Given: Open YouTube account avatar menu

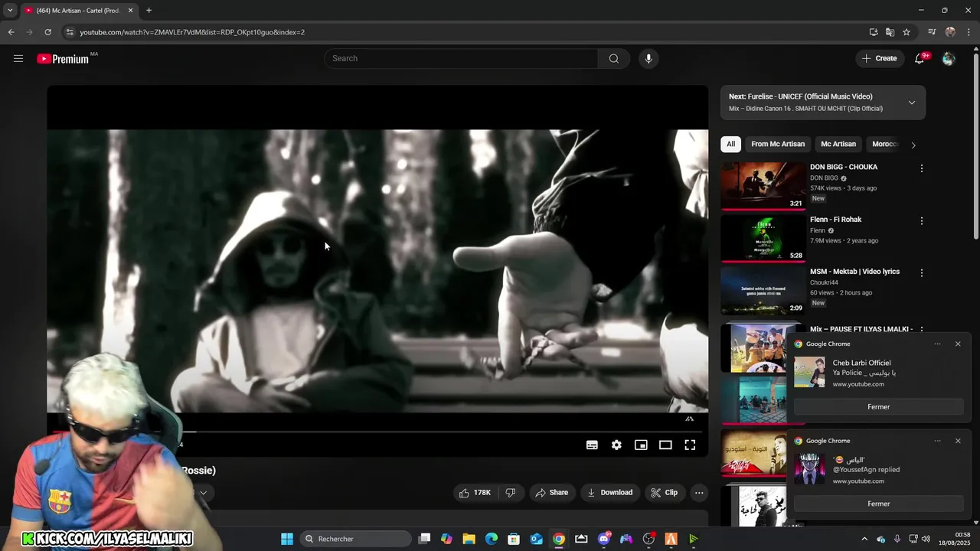Looking at the screenshot, I should tap(949, 59).
